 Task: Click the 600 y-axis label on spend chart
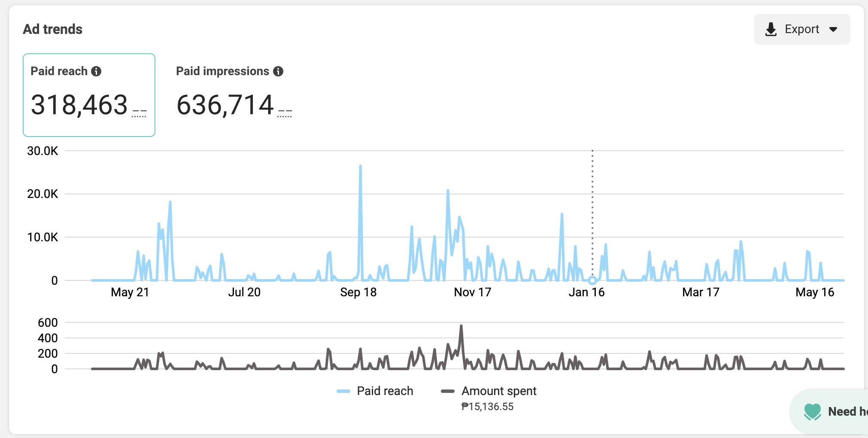click(x=48, y=323)
